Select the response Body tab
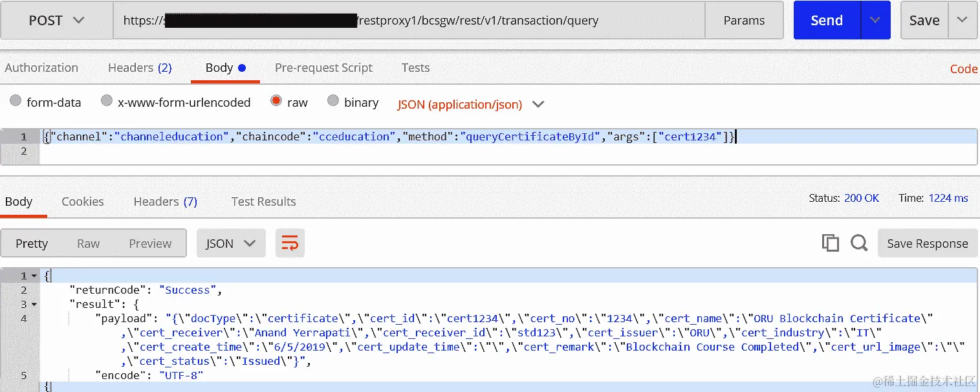Image resolution: width=980 pixels, height=392 pixels. [19, 201]
